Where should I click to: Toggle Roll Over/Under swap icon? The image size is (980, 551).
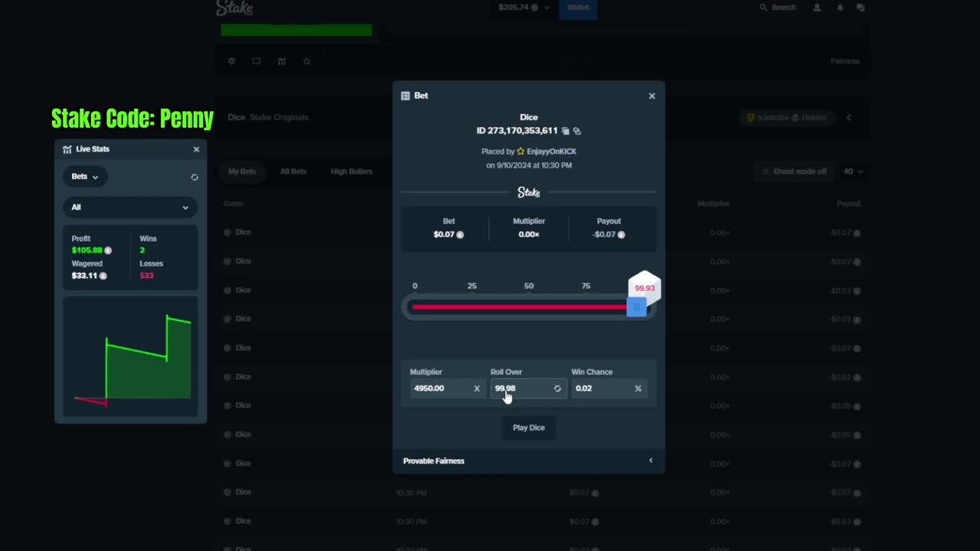coord(557,388)
